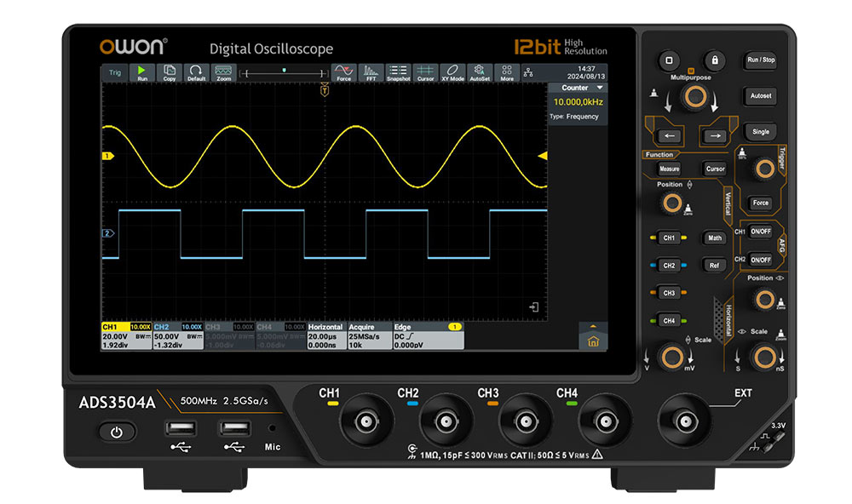Tap the exit arrow icon in waveform area

point(534,307)
